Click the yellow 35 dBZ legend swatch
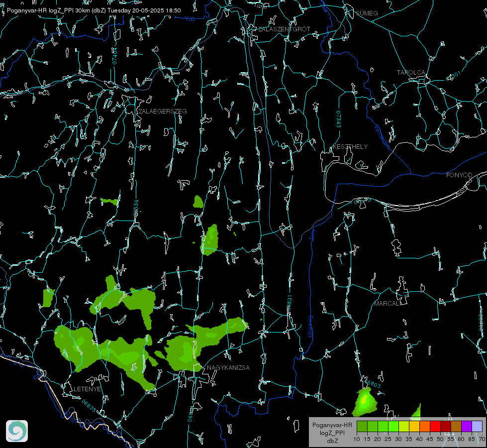Image resolution: width=487 pixels, height=448 pixels. [414, 426]
